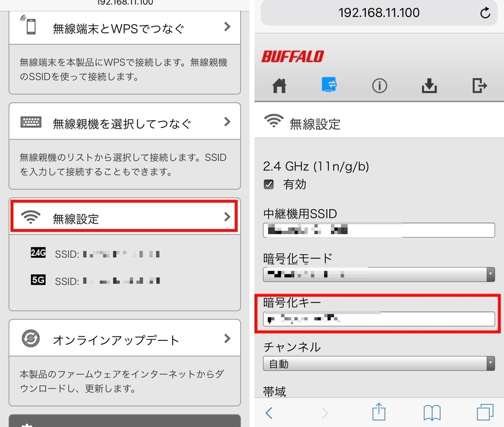This screenshot has height=427, width=504.
Task: Tap the 5G SSID entry
Action: coord(107,281)
